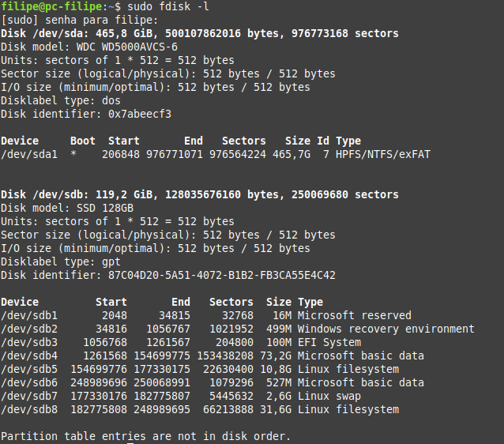Screen dimensions: 504x444
Task: Click the /dev/sdb8 31,6G size value
Action: coord(276,409)
